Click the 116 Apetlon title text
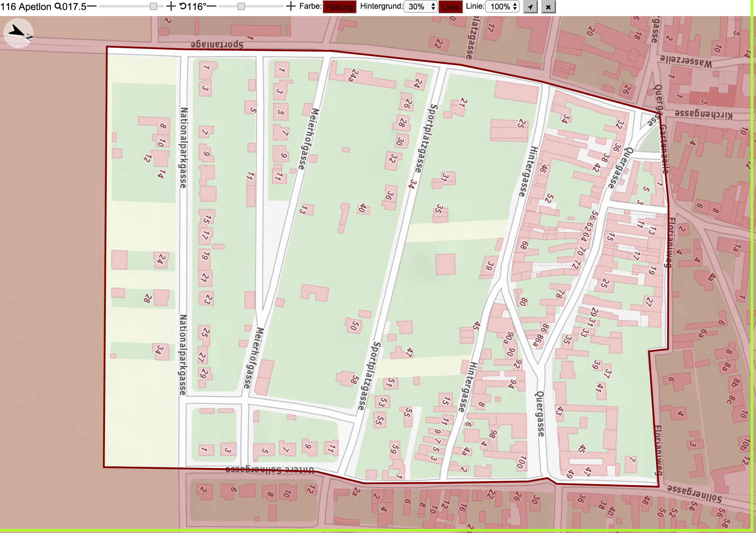756x533 pixels. (26, 7)
